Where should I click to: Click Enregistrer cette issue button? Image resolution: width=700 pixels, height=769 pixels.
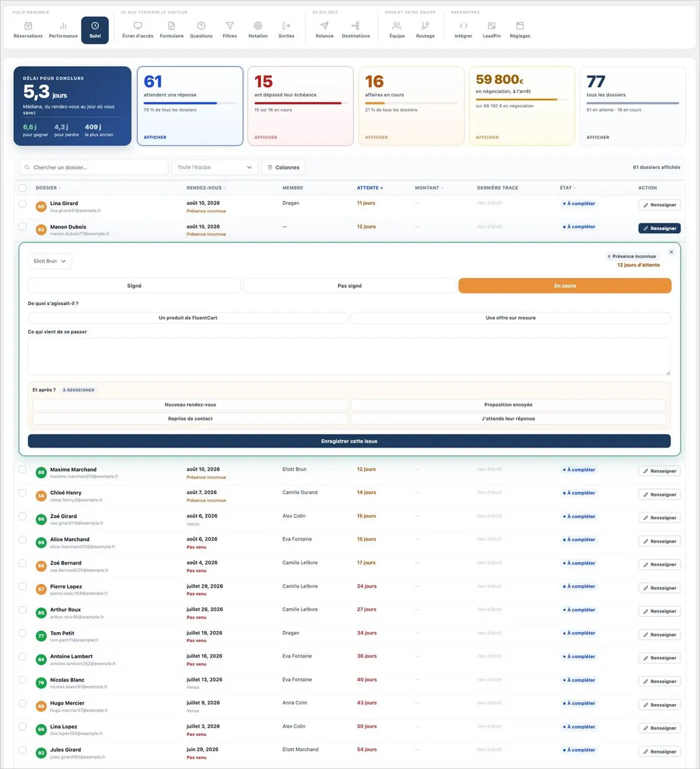(x=349, y=441)
